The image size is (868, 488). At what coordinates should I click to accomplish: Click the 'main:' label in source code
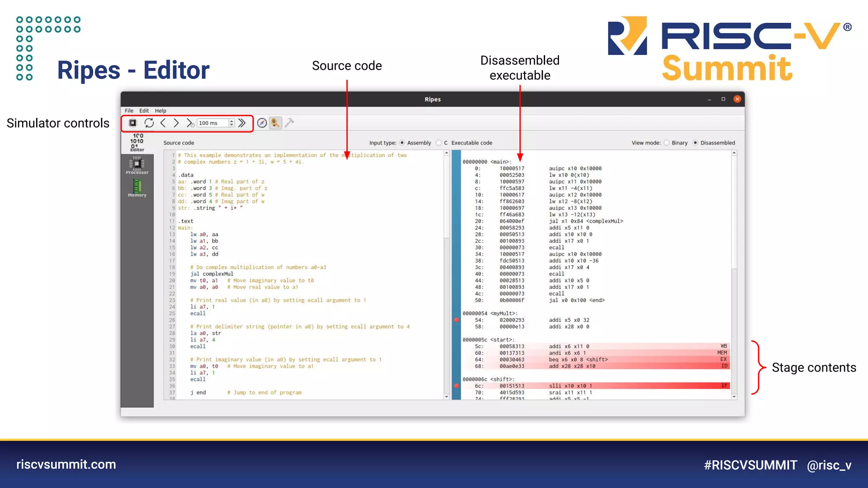(185, 227)
